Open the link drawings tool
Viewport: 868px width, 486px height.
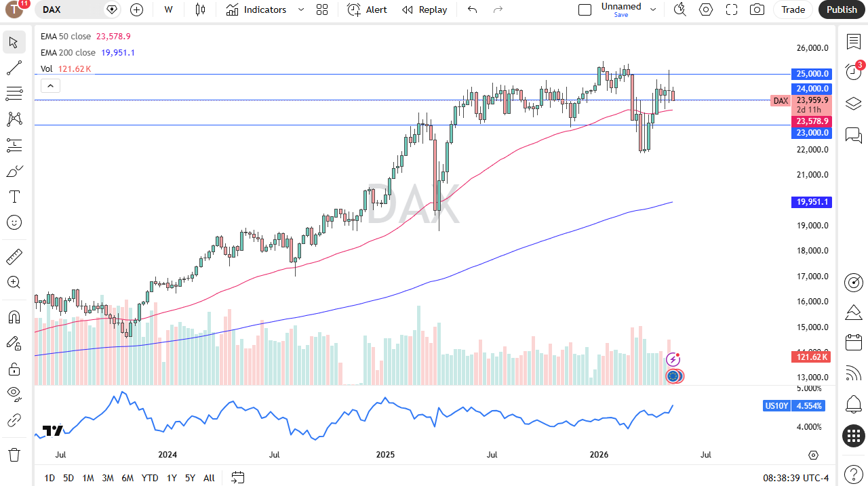pyautogui.click(x=14, y=420)
